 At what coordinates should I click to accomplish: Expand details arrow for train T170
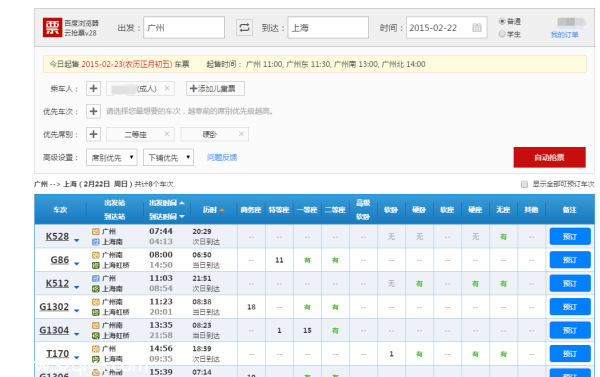click(x=77, y=357)
